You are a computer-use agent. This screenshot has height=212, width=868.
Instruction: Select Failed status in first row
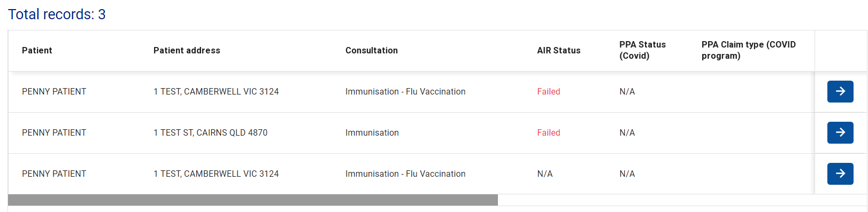click(x=549, y=91)
